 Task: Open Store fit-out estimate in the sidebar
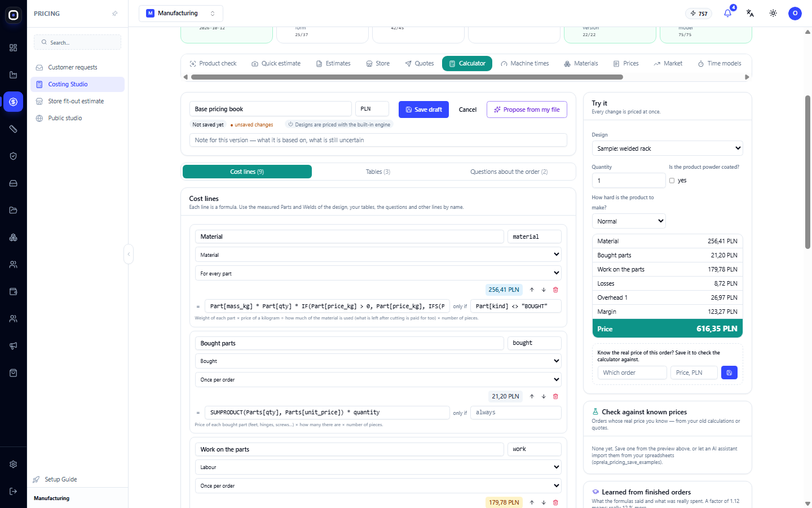[x=77, y=101]
